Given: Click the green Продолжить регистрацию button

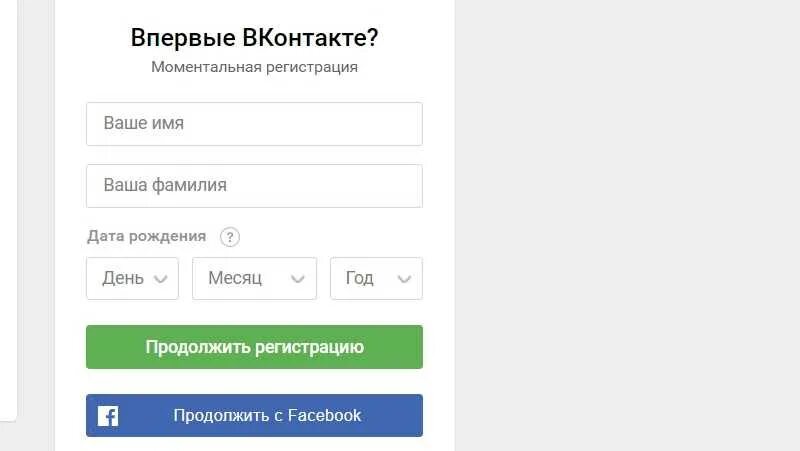Looking at the screenshot, I should (255, 347).
